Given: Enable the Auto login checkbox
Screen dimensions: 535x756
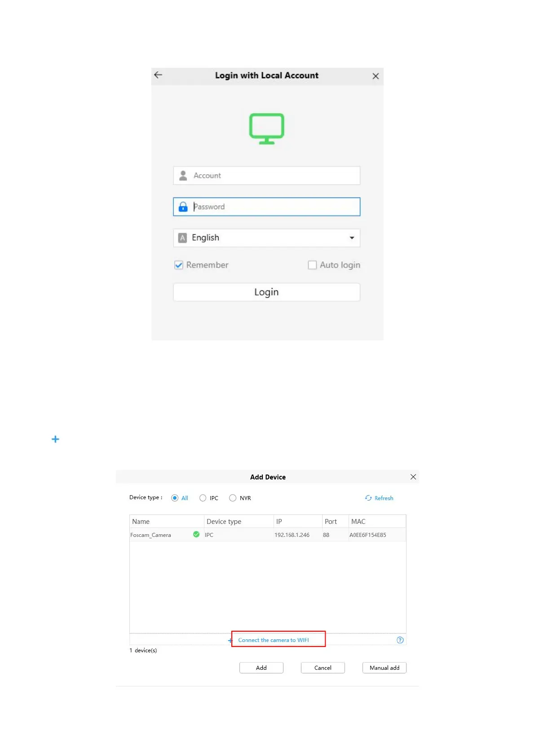Looking at the screenshot, I should click(312, 265).
